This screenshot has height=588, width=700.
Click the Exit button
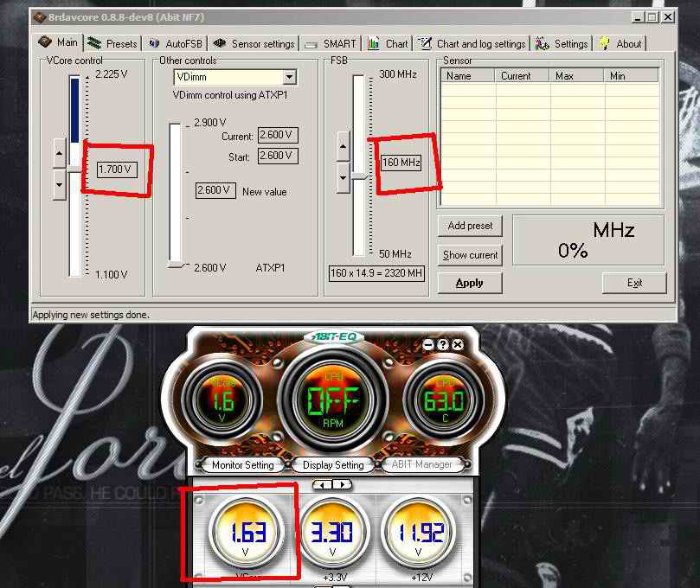[x=634, y=283]
